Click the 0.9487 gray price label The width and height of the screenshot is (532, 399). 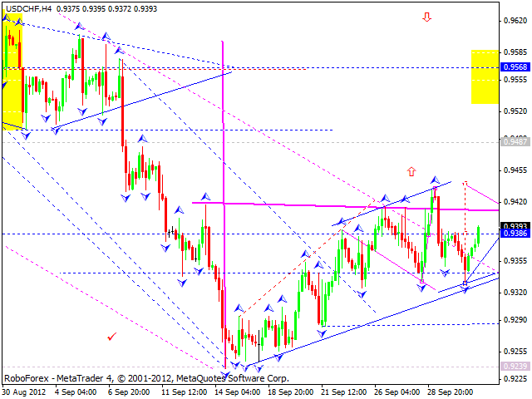[515, 142]
